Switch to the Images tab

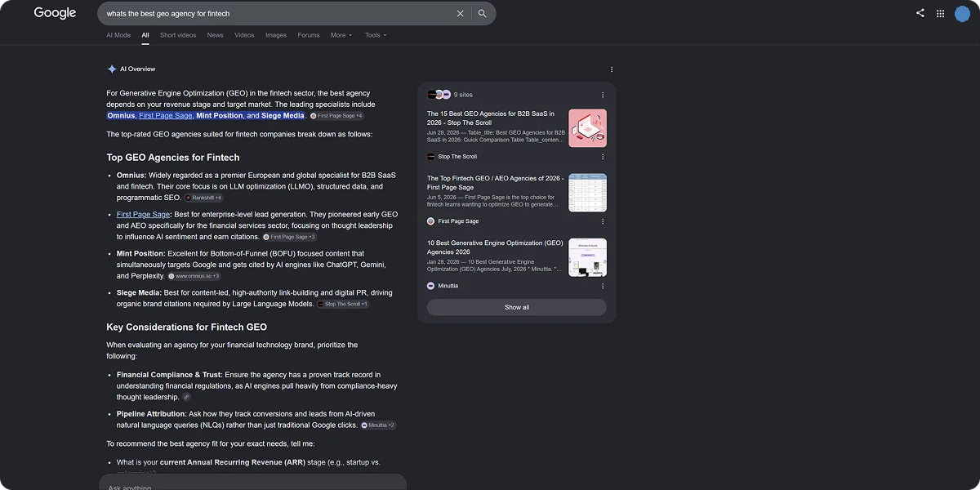[x=276, y=35]
